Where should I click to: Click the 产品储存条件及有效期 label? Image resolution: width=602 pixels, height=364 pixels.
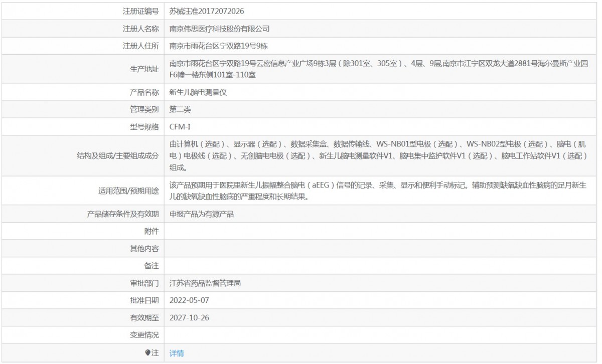point(123,214)
